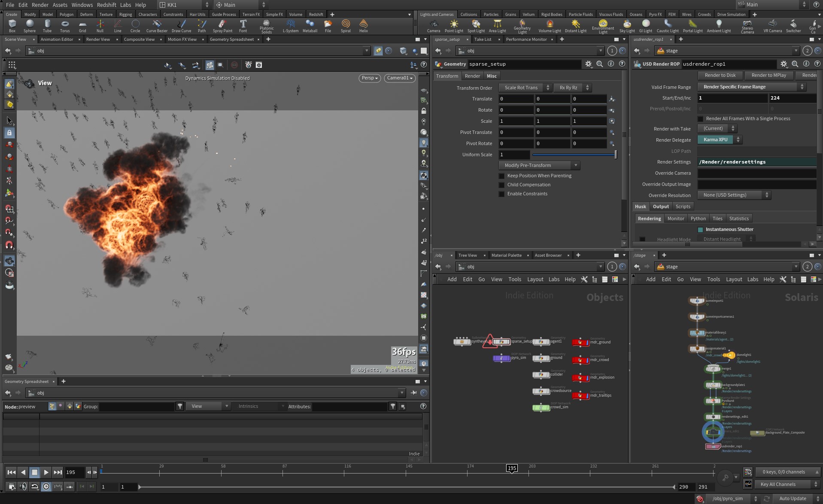Image resolution: width=823 pixels, height=504 pixels.
Task: Enable Keep Position When Parenting
Action: point(501,176)
